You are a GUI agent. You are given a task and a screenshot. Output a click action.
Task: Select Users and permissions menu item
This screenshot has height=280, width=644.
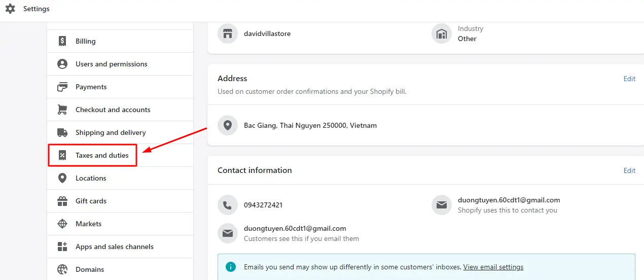click(111, 64)
